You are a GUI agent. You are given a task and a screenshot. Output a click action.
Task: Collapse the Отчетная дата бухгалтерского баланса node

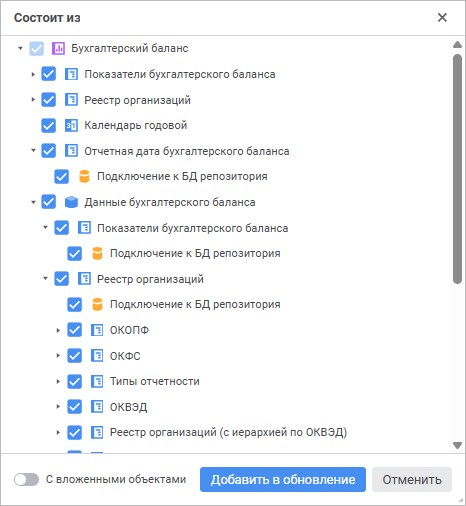click(x=33, y=151)
